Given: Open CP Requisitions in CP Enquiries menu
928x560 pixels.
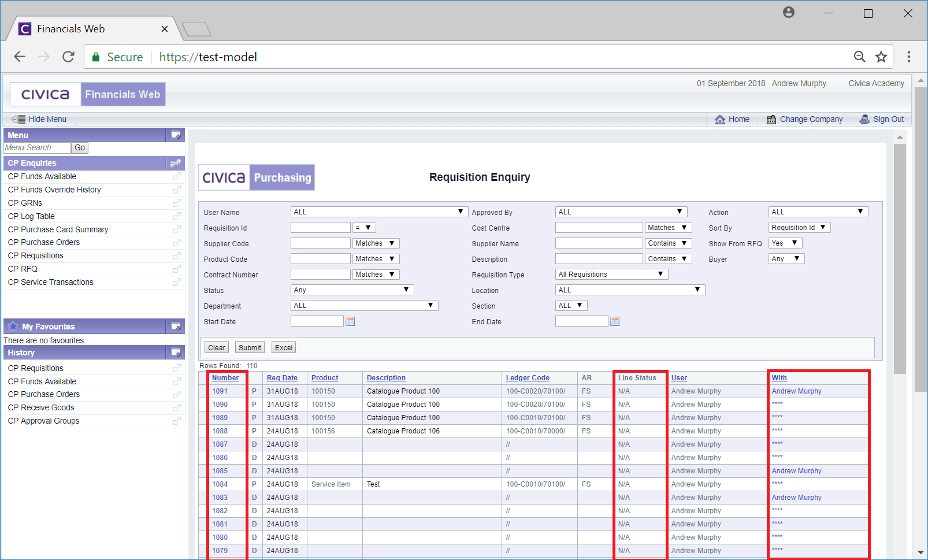Looking at the screenshot, I should [36, 255].
